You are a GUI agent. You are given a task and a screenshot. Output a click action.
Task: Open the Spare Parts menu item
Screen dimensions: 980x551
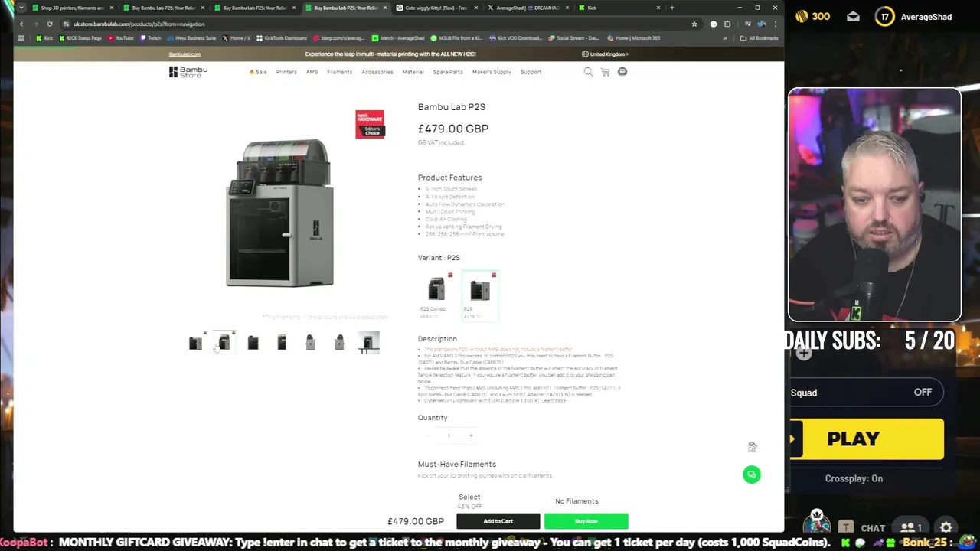[448, 72]
